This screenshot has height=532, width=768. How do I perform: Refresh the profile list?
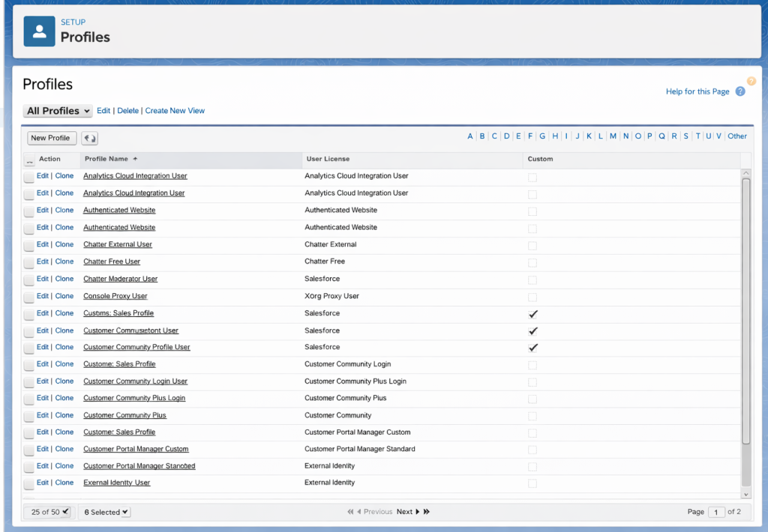(x=88, y=138)
